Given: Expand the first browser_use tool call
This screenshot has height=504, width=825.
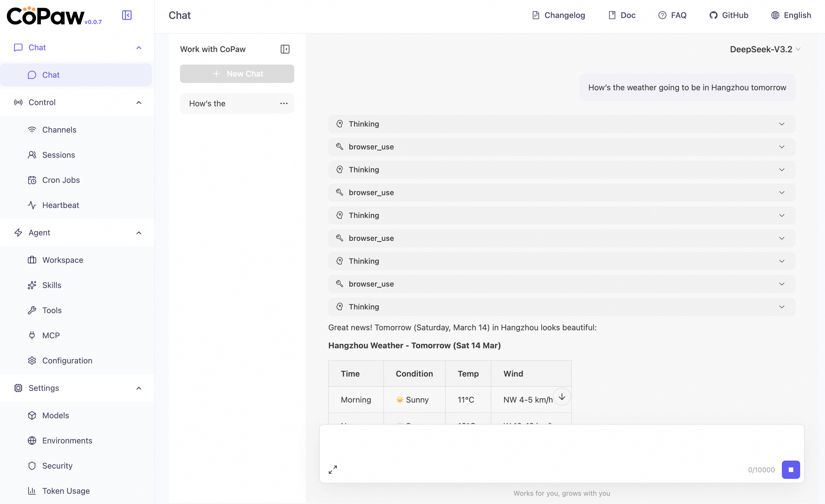Looking at the screenshot, I should point(562,147).
